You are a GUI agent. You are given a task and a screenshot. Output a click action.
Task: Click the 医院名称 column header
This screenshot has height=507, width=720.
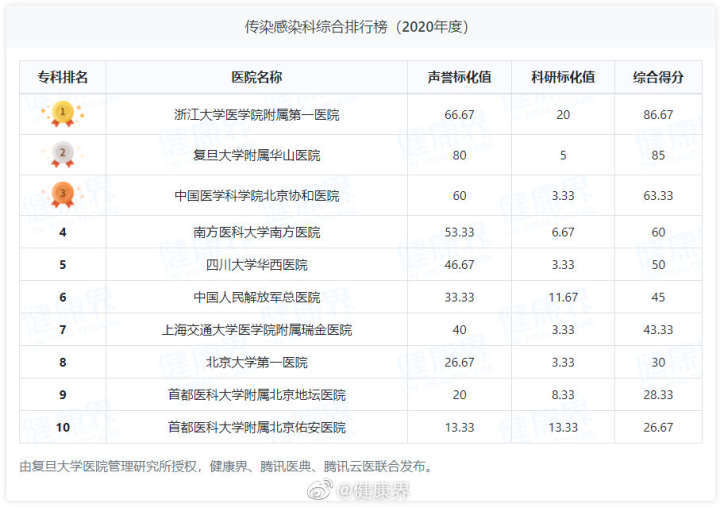(x=257, y=77)
